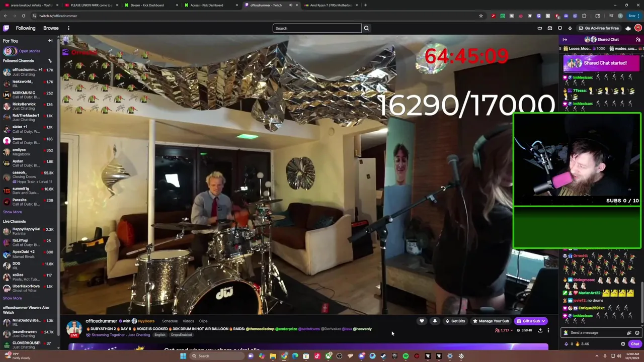Click the Windows taskbar search box
The width and height of the screenshot is (644, 362).
(x=217, y=356)
